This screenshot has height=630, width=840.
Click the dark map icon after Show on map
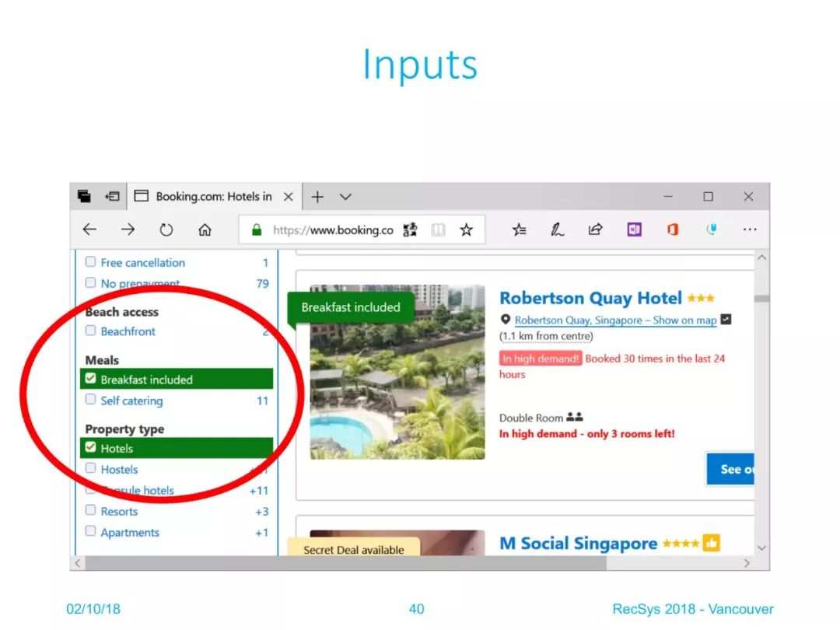[x=726, y=320]
